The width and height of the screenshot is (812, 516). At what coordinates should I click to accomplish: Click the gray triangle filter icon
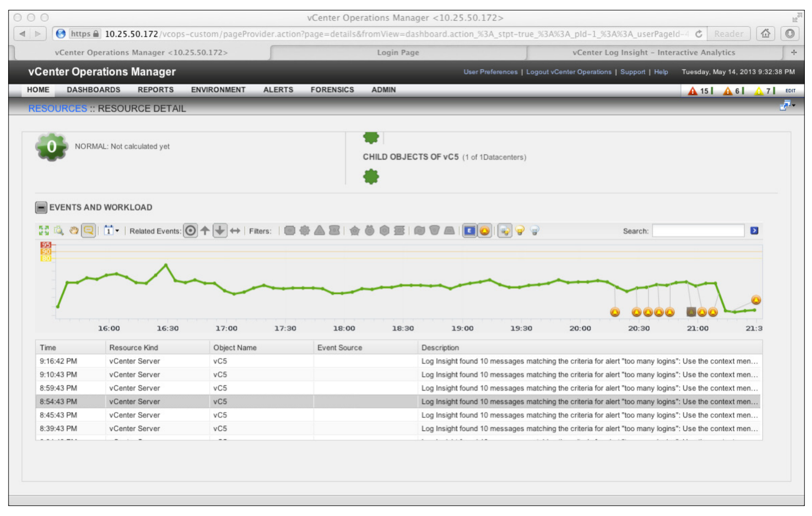click(320, 231)
